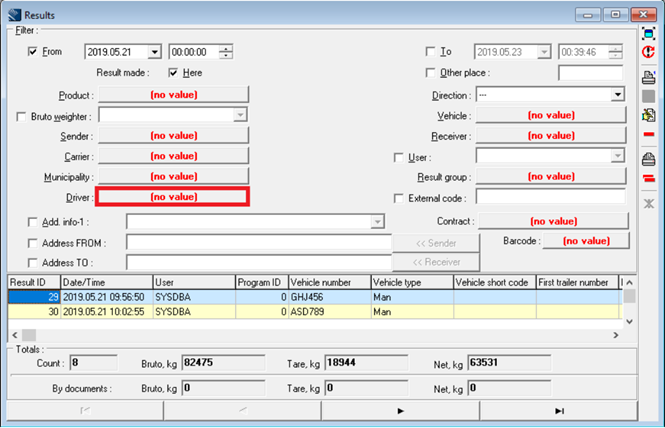
Task: Click the Driver (no value) button
Action: pyautogui.click(x=173, y=197)
